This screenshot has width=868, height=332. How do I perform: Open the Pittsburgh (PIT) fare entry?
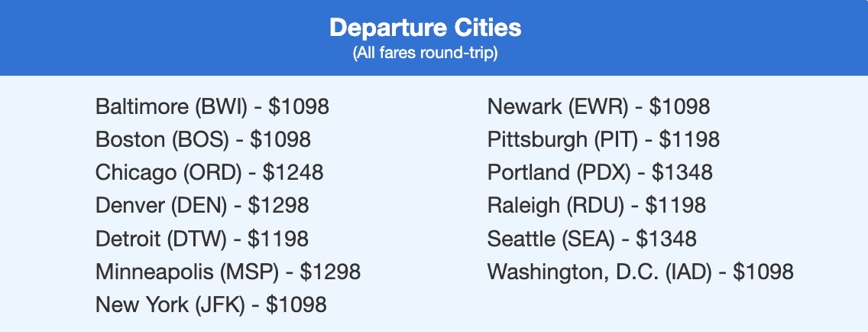[x=603, y=139]
